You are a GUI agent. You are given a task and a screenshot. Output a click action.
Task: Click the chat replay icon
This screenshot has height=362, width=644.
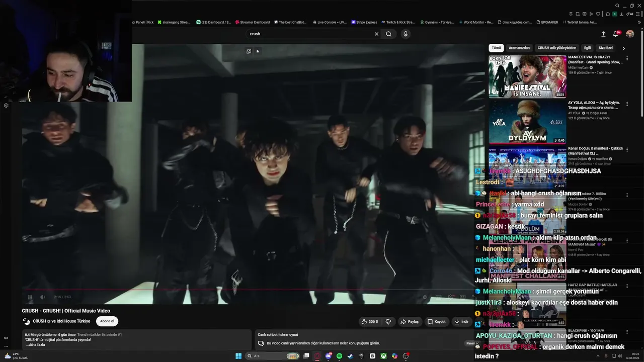pos(261,343)
